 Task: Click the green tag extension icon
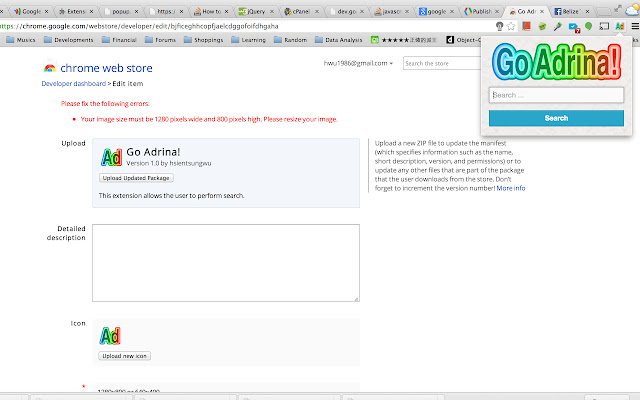(542, 26)
